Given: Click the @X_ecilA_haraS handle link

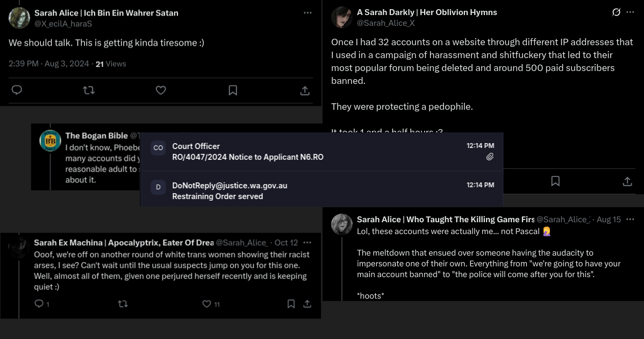Looking at the screenshot, I should coord(63,24).
